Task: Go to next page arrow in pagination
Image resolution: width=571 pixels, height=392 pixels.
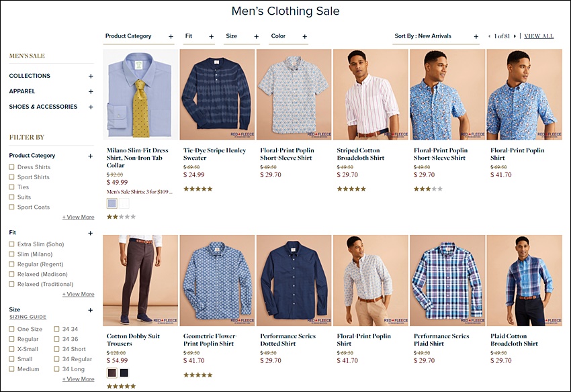Action: click(x=515, y=36)
